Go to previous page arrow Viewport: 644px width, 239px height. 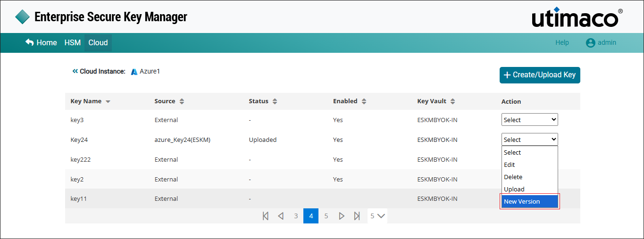281,216
